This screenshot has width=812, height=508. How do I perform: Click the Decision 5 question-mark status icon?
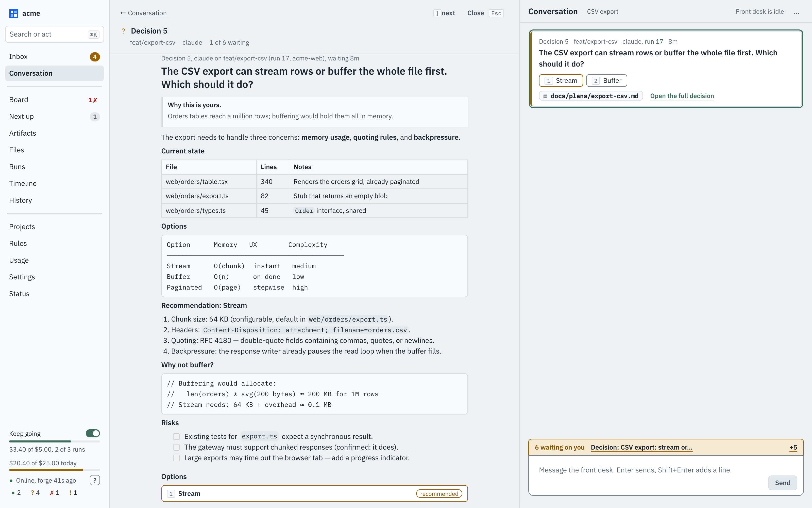tap(123, 31)
